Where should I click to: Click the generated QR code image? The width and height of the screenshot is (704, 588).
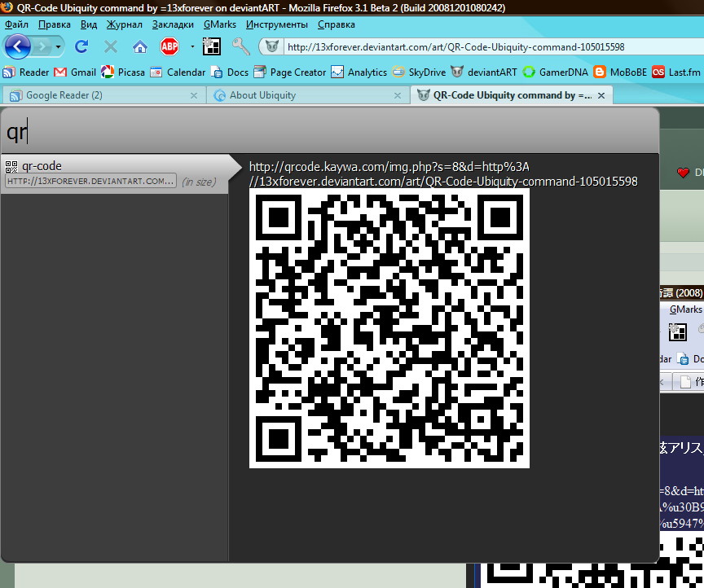pyautogui.click(x=389, y=328)
